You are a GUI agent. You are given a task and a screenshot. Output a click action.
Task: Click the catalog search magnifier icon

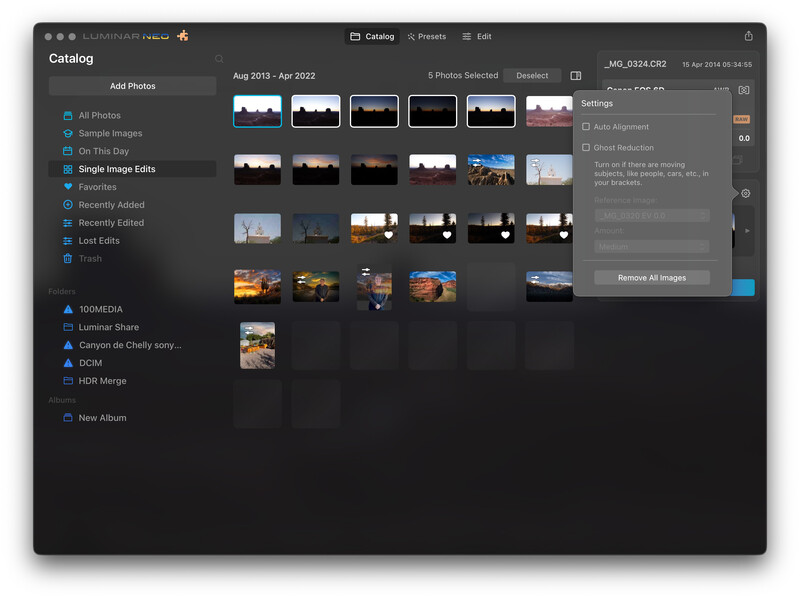(219, 59)
